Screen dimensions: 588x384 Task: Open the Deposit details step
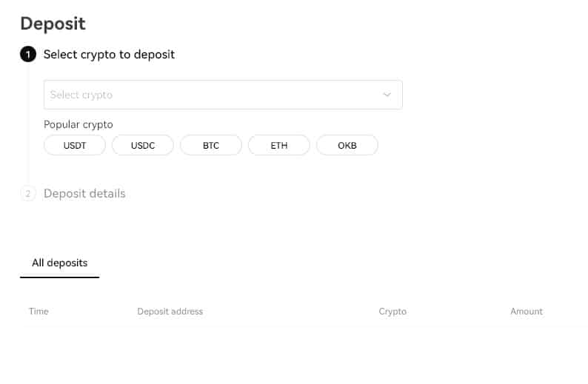click(84, 194)
